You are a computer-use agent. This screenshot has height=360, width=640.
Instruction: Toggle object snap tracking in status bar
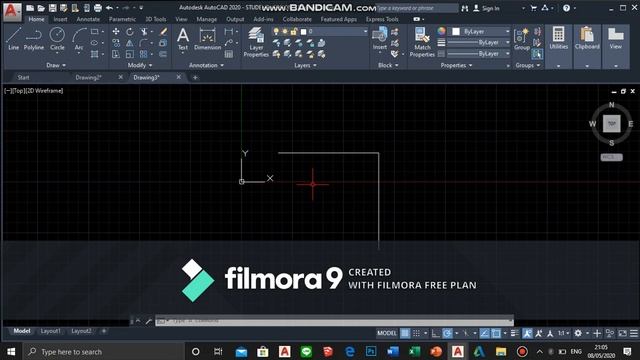(484, 333)
